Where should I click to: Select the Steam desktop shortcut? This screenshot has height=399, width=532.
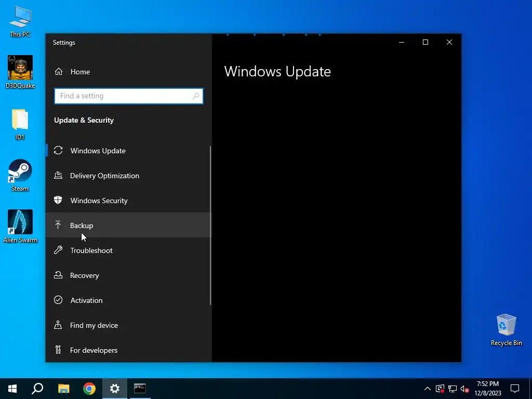tap(20, 176)
